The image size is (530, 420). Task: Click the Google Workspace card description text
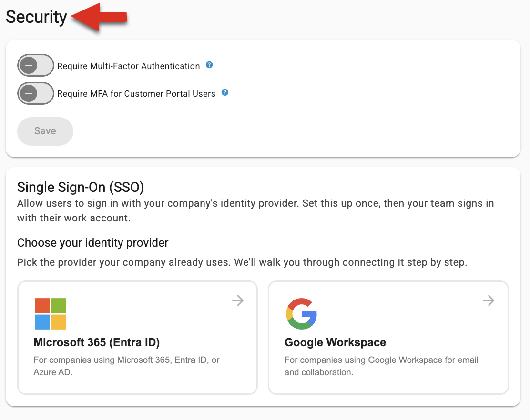[x=381, y=366]
